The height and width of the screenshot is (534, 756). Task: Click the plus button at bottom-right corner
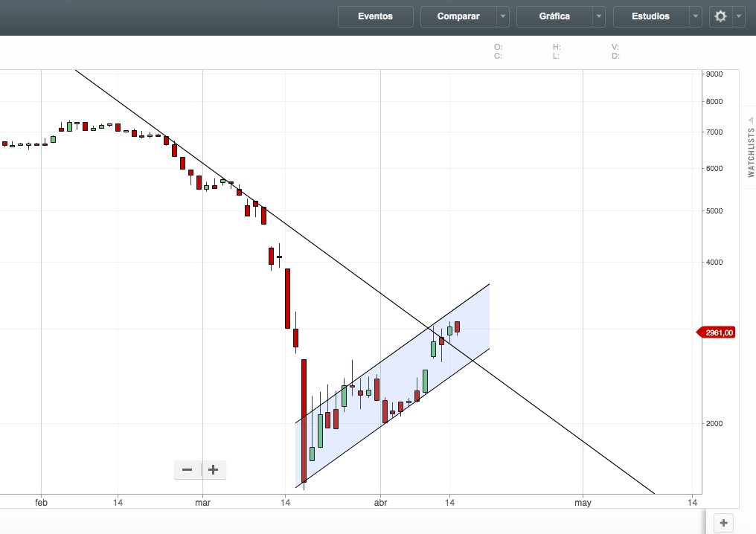tap(723, 523)
